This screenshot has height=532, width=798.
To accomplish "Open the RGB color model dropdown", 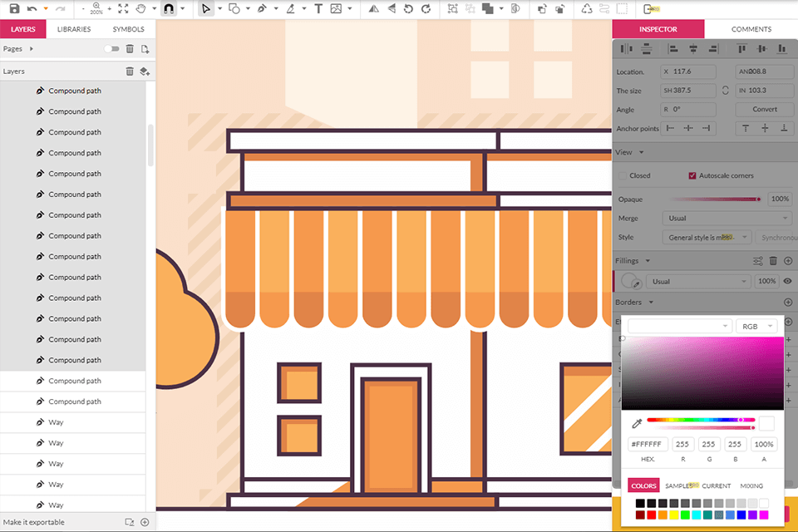I will pos(756,327).
